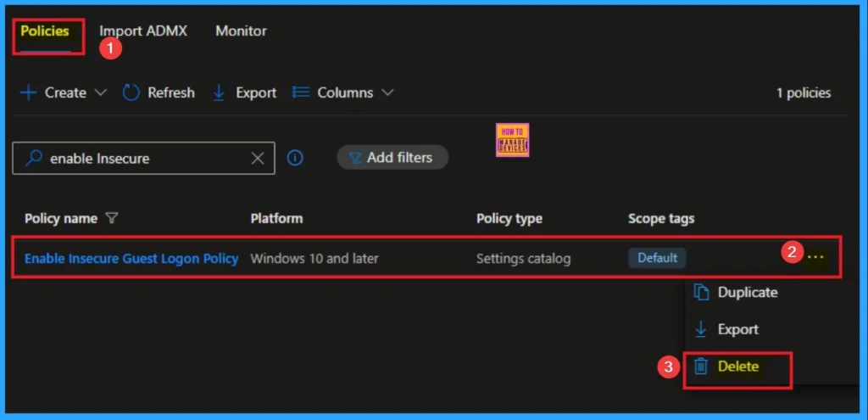Click the Policy name filter funnel icon

112,219
